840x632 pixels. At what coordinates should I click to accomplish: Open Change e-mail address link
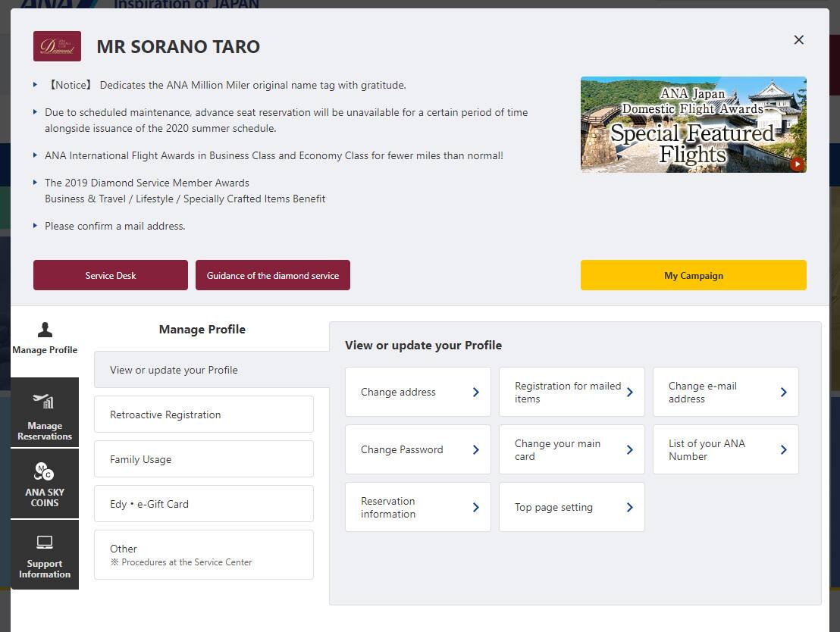click(x=726, y=392)
